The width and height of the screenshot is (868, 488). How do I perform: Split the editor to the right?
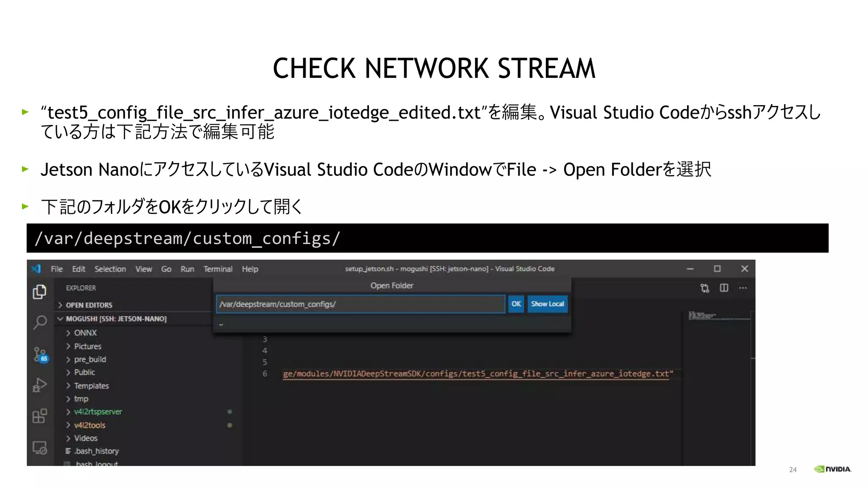coord(724,288)
